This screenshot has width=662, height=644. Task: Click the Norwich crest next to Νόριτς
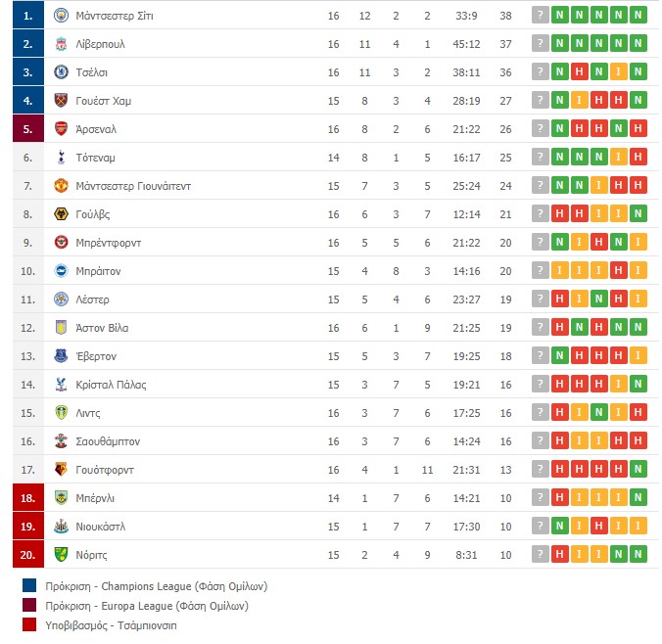click(x=62, y=555)
